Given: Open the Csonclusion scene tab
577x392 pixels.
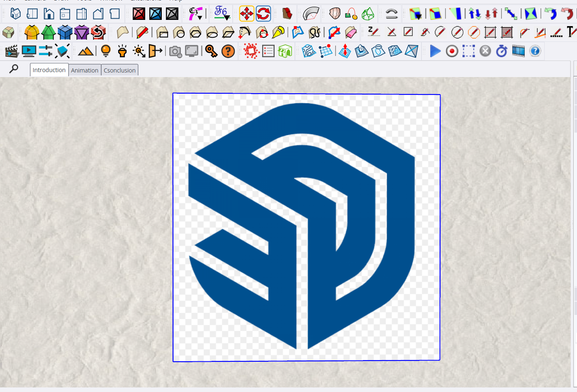Looking at the screenshot, I should click(119, 70).
